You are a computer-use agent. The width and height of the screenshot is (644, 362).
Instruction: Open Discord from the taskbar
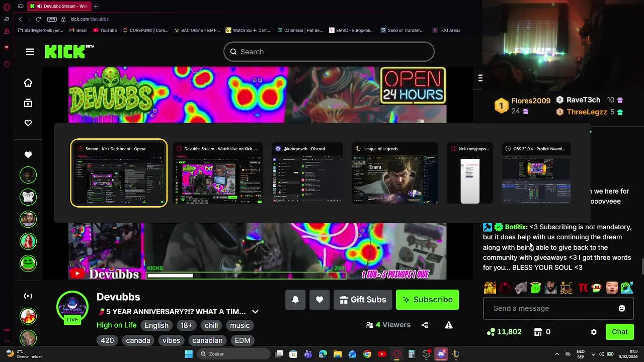(x=441, y=354)
